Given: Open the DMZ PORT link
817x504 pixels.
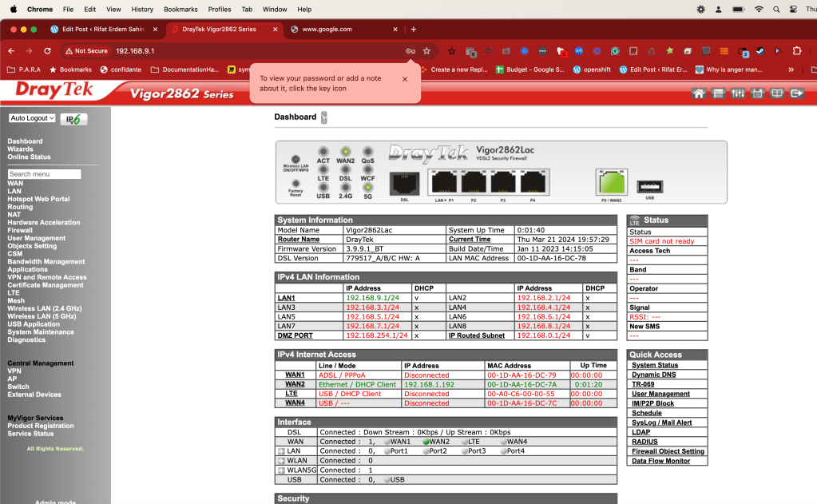Looking at the screenshot, I should 295,335.
